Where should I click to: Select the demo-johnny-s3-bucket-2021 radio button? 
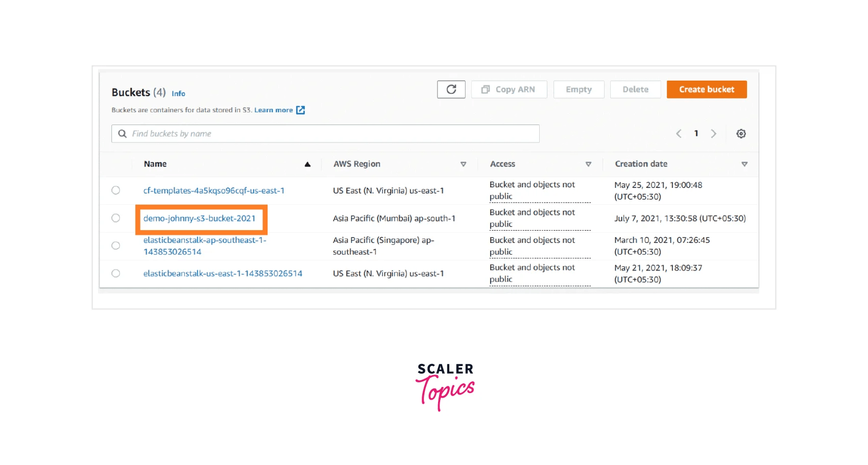115,218
